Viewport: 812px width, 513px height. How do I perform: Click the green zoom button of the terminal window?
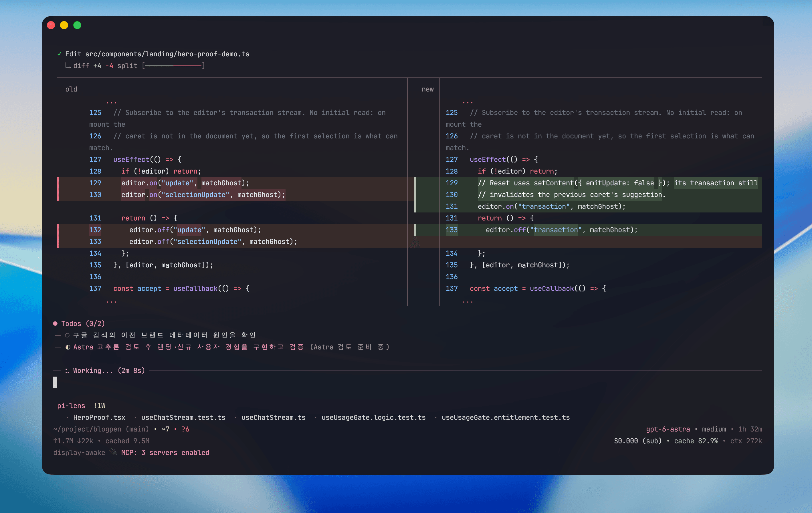point(77,25)
